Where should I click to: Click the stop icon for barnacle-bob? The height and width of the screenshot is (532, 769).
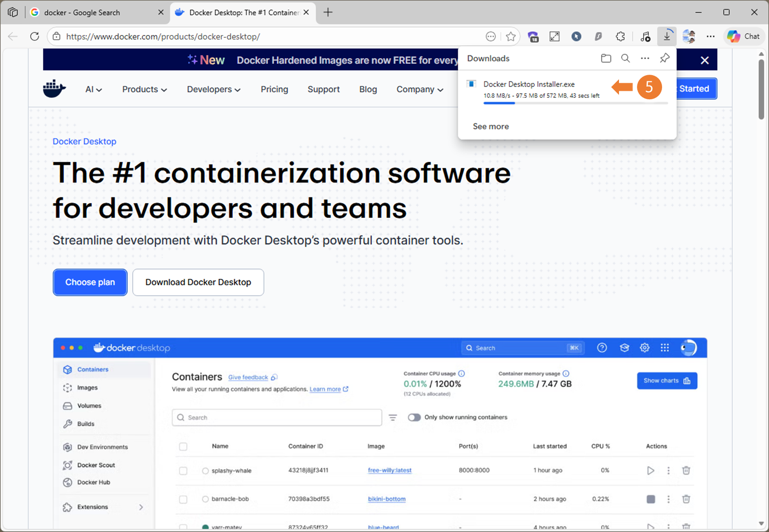651,499
